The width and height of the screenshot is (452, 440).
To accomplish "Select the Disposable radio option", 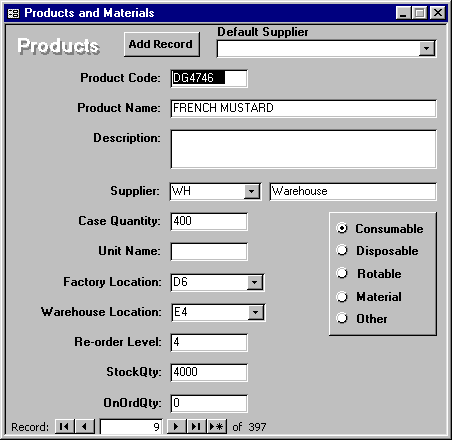I will point(342,250).
